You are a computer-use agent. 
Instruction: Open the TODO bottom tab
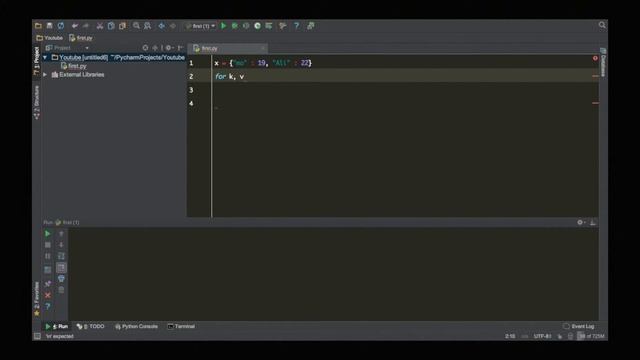(x=90, y=327)
